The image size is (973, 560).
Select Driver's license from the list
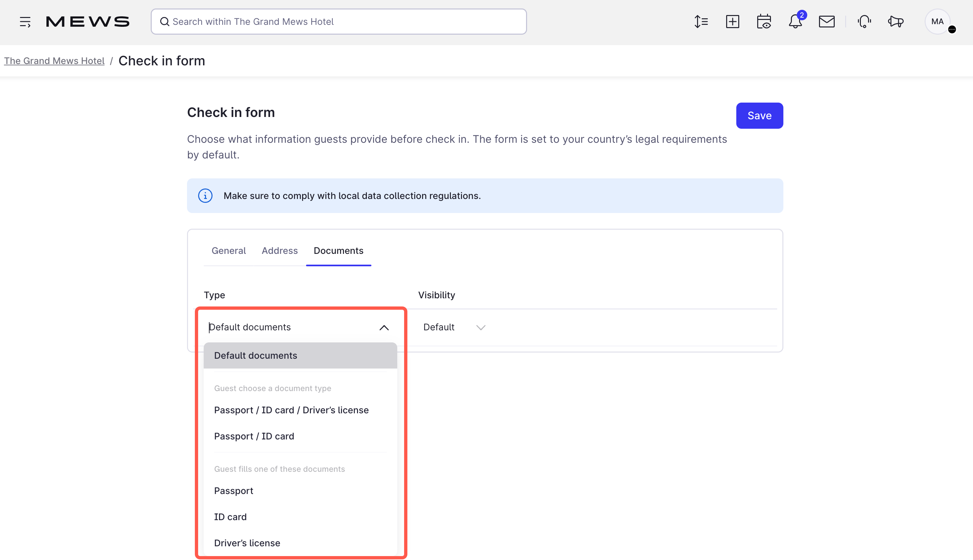tap(247, 543)
